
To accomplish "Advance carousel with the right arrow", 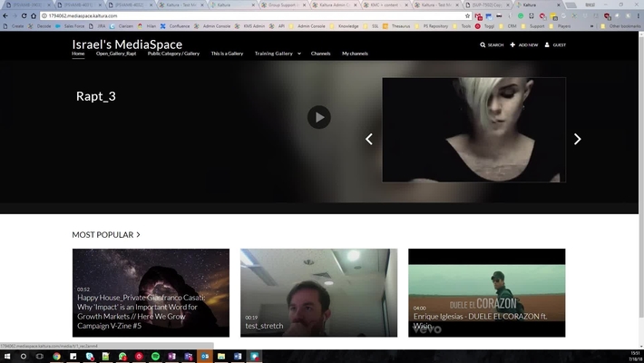I will (577, 139).
